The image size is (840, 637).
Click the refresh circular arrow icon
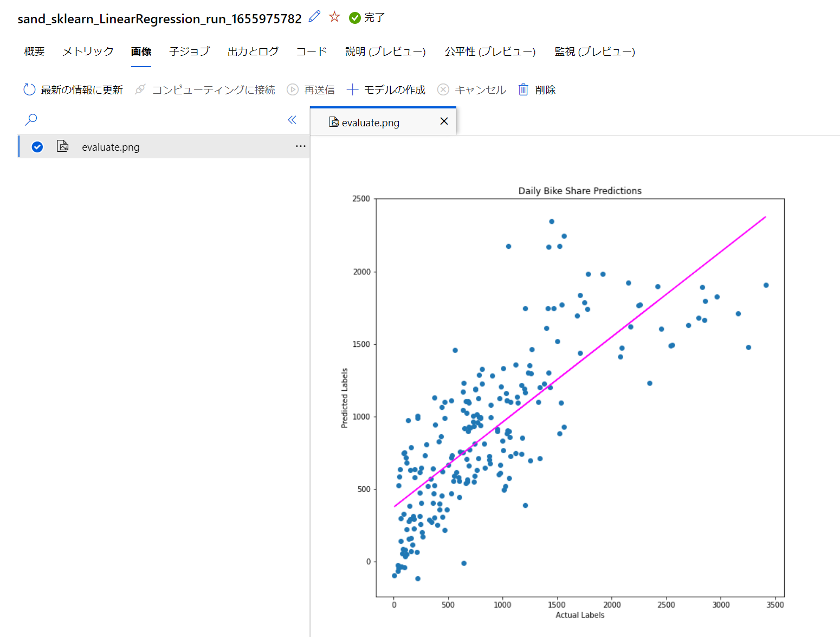[29, 89]
